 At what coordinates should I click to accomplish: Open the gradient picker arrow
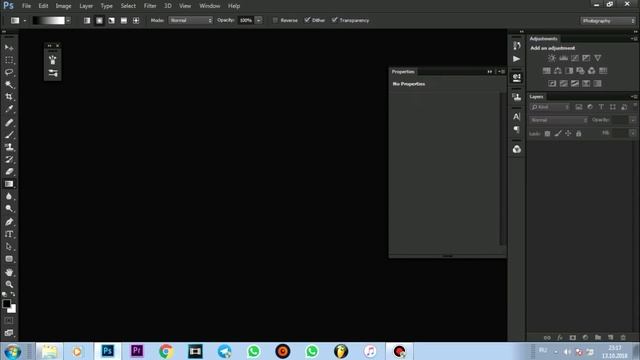click(68, 20)
